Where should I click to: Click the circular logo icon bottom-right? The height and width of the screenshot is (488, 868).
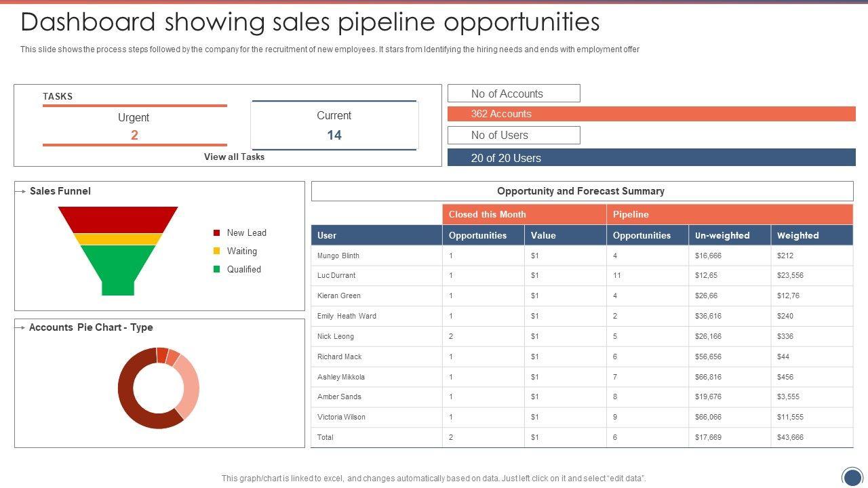point(852,476)
